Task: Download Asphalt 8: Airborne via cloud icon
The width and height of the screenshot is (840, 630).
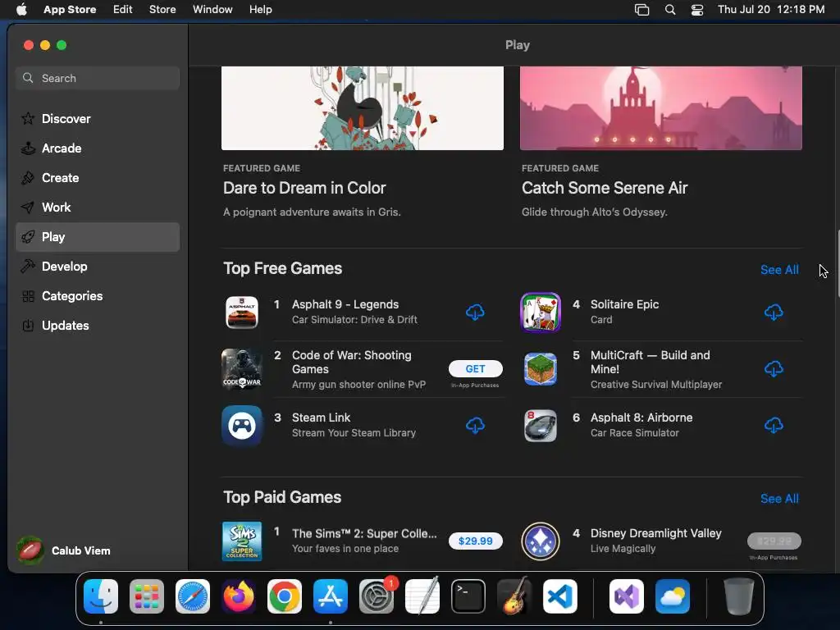Action: pyautogui.click(x=774, y=426)
